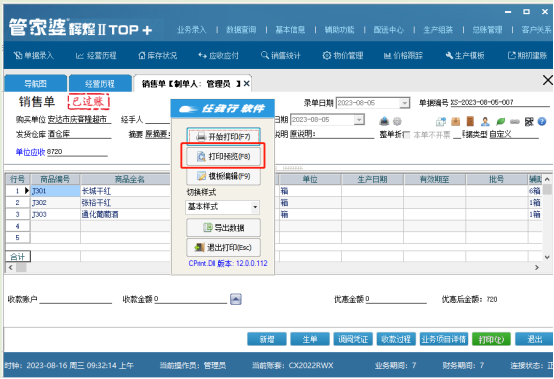Click the 退出 button at the bottom right

click(534, 339)
